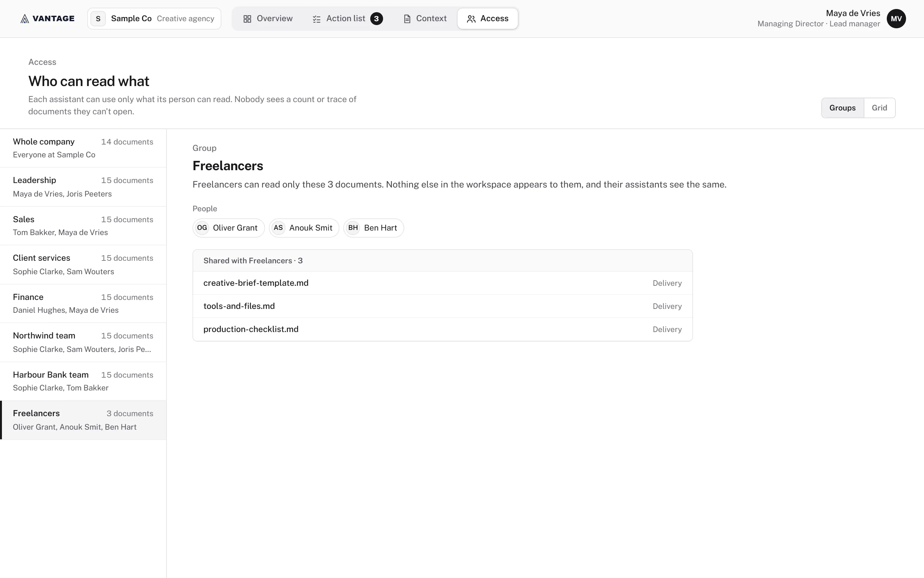Select the Harbour Bank team group
This screenshot has height=578, width=924.
point(83,381)
